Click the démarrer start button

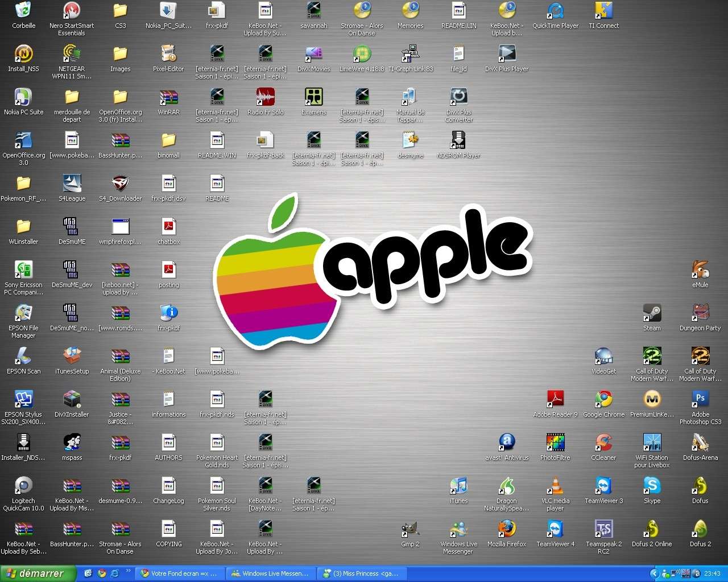click(x=38, y=573)
